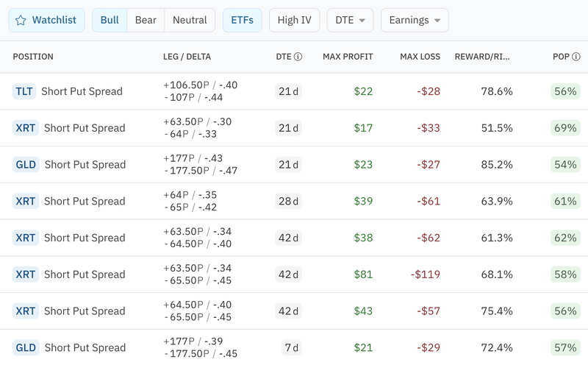Click the 78.6% reward/risk value
This screenshot has width=588, height=365.
pos(497,91)
